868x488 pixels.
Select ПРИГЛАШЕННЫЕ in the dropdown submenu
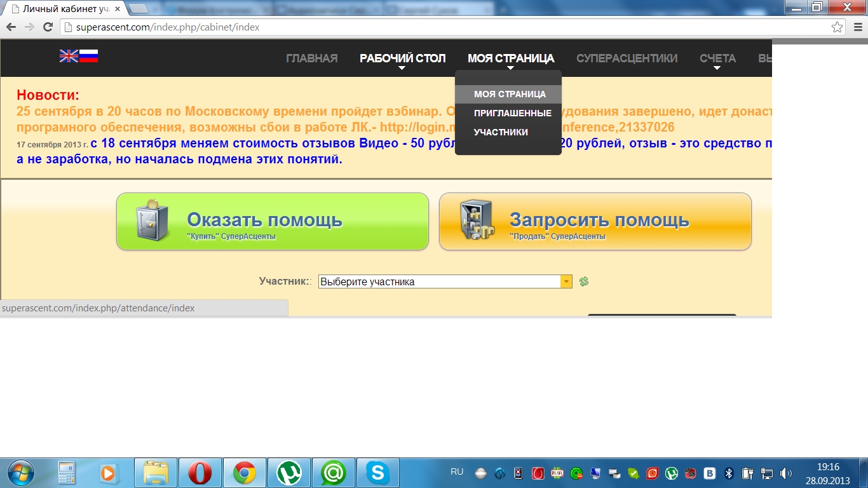pyautogui.click(x=512, y=113)
